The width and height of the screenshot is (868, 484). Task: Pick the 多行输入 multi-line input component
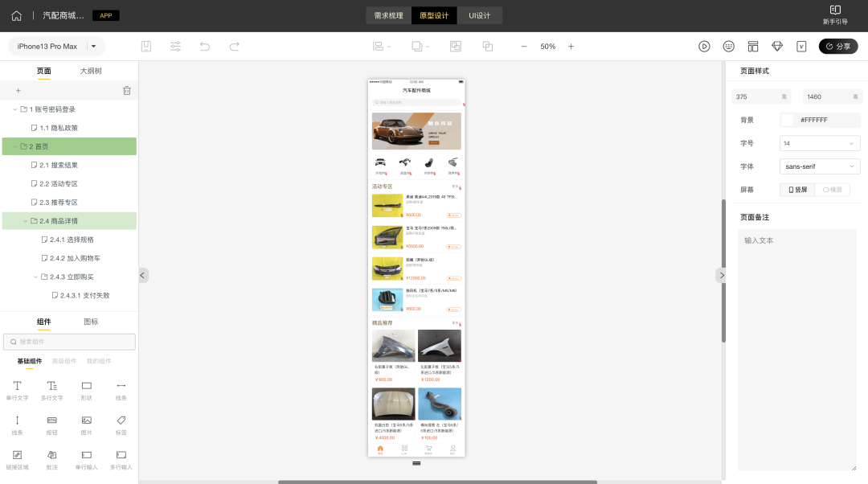(x=121, y=460)
